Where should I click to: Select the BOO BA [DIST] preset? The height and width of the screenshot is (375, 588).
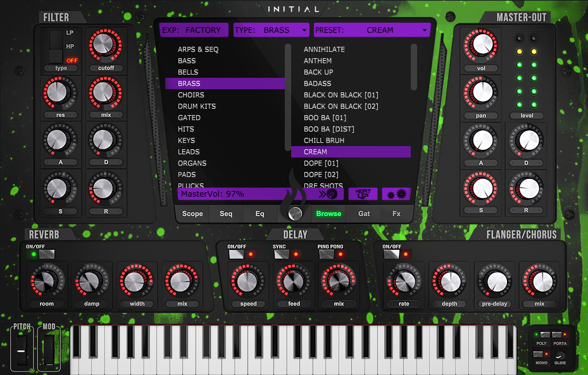tap(329, 129)
